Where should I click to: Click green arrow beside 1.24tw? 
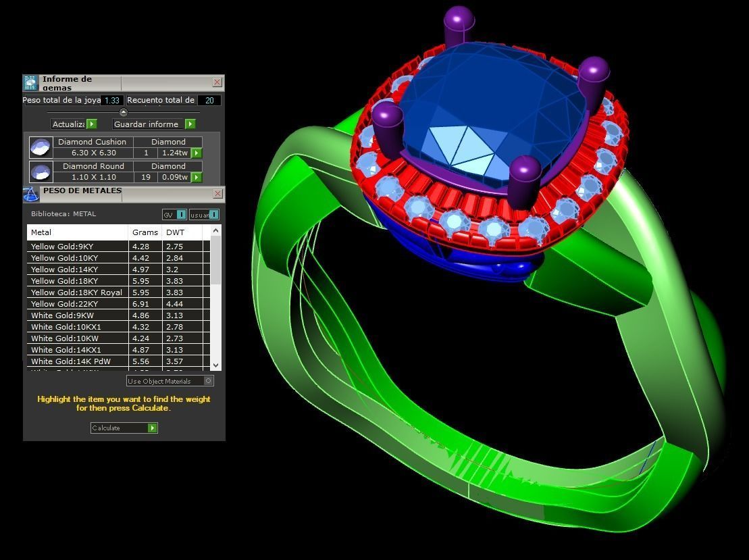tap(197, 153)
